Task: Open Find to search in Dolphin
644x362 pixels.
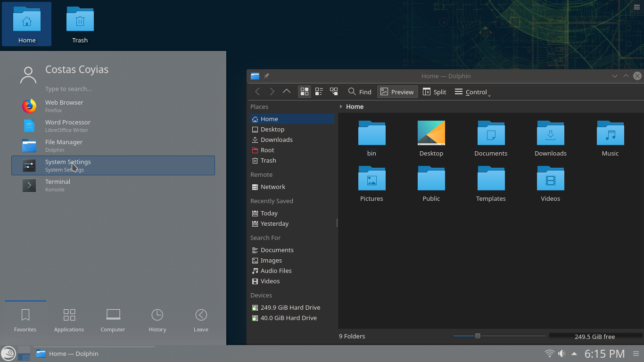Action: [359, 91]
